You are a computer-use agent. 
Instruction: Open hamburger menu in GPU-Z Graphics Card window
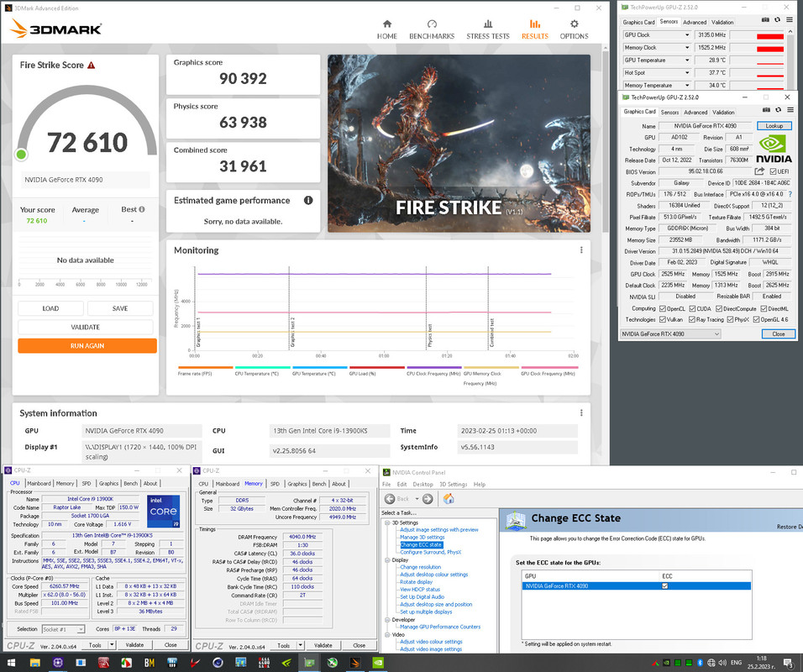(x=790, y=109)
